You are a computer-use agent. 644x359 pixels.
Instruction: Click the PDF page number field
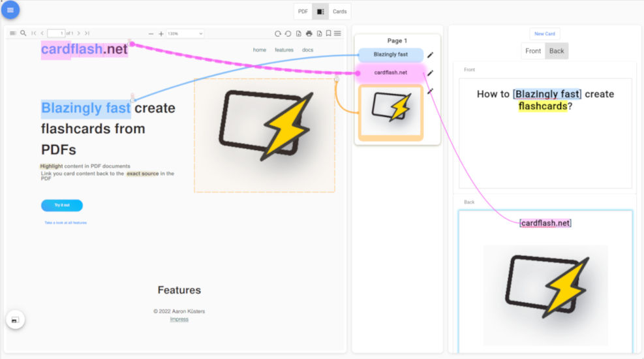click(x=55, y=33)
